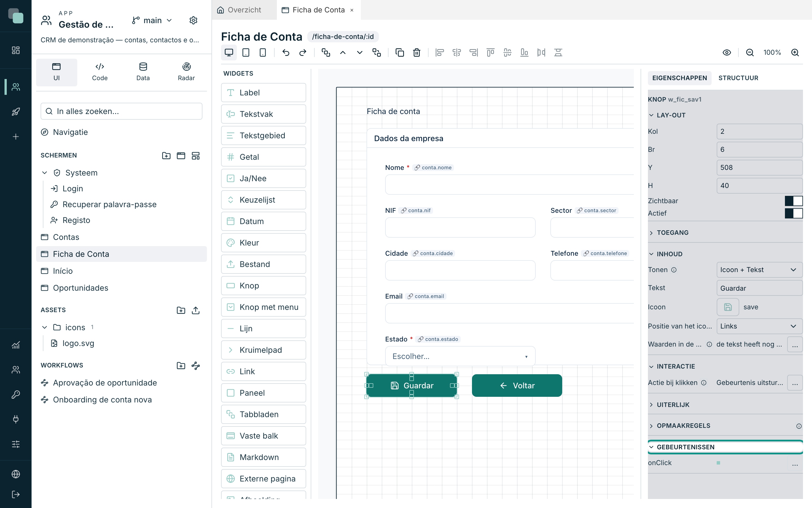Click the undo arrow in toolbar
Viewport: 812px width, 508px height.
[x=286, y=52]
